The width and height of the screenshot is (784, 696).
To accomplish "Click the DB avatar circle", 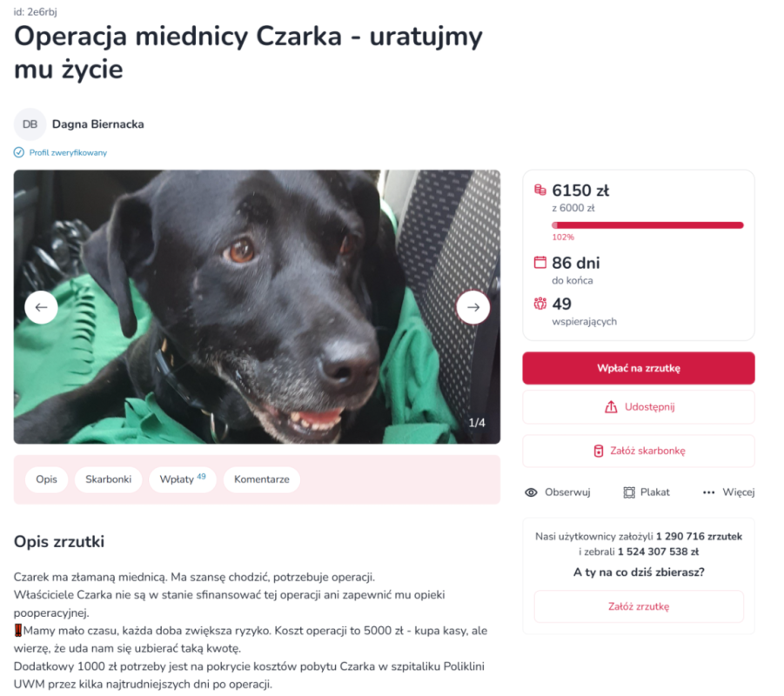I will (30, 124).
